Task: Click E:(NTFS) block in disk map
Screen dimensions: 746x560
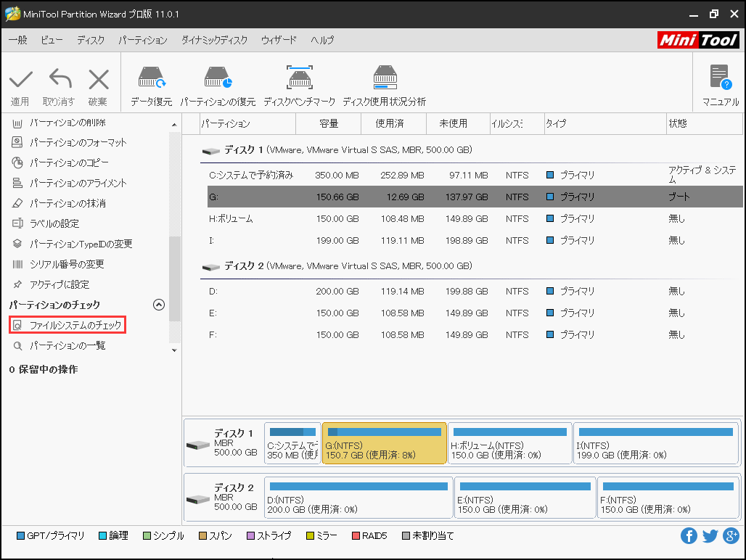Action: [525, 497]
